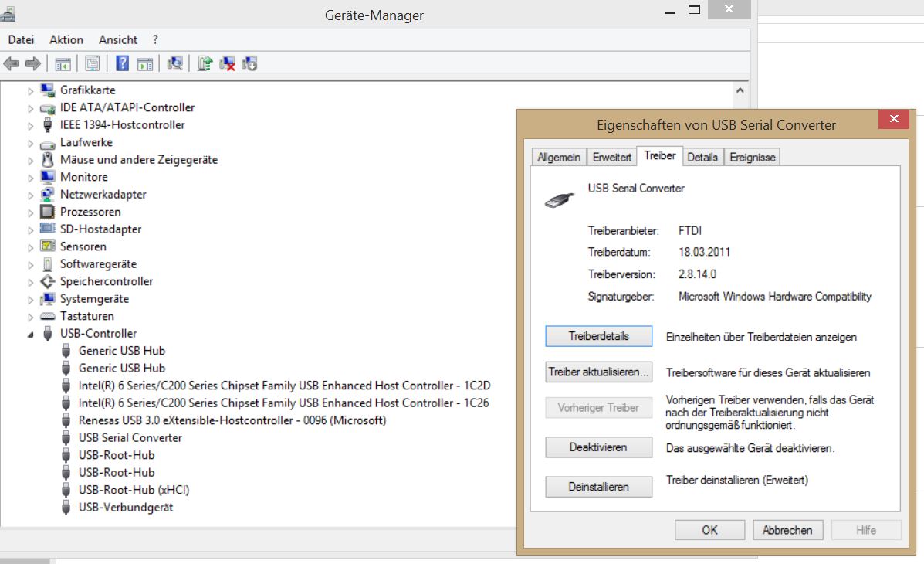
Task: Click the update driver software toolbar icon
Action: click(x=205, y=63)
